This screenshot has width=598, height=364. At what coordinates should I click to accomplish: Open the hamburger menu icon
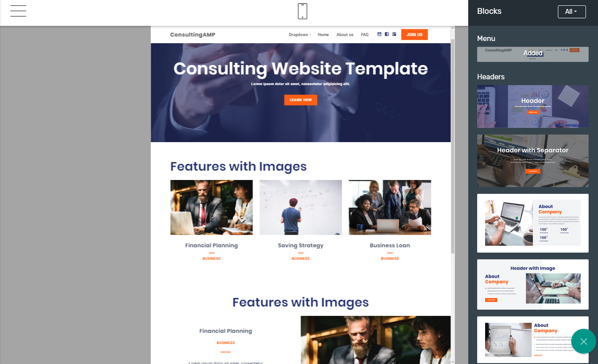pyautogui.click(x=18, y=11)
